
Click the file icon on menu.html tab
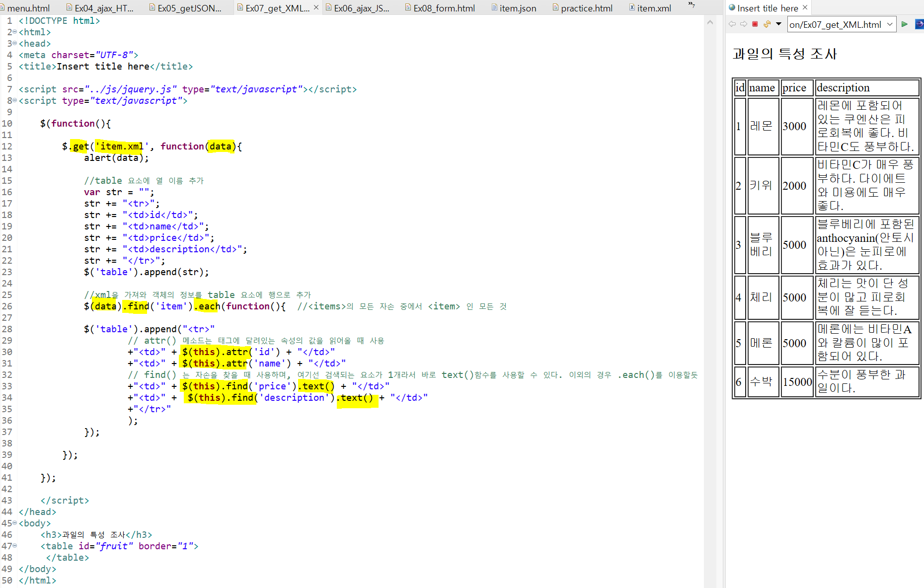(2, 7)
